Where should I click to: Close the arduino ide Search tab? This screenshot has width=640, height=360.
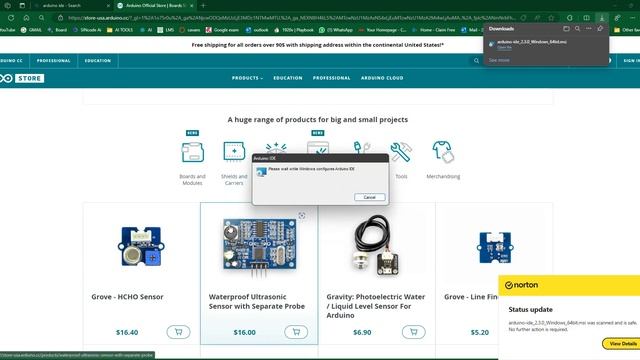pyautogui.click(x=108, y=6)
